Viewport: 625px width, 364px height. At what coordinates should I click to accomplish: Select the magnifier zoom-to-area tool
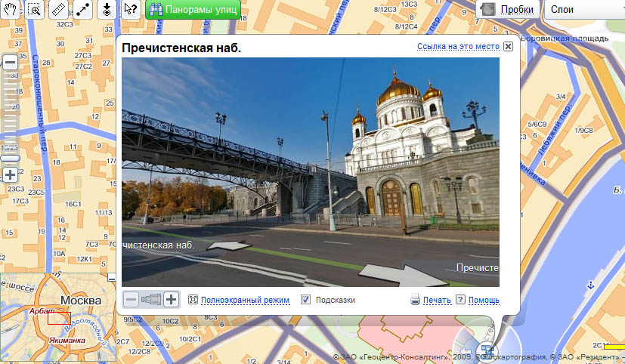pos(35,9)
